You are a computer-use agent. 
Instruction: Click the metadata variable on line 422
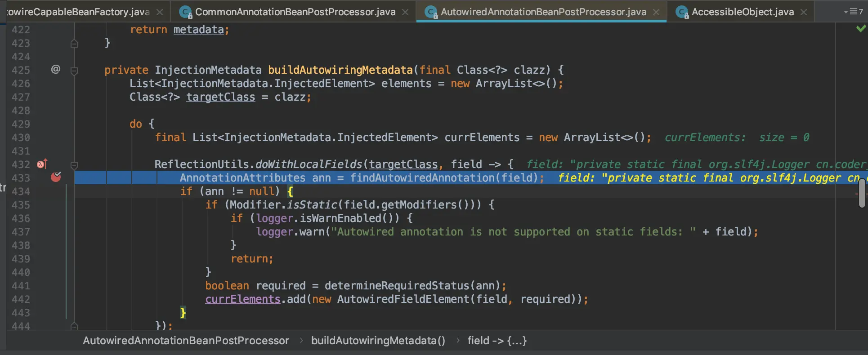[198, 30]
